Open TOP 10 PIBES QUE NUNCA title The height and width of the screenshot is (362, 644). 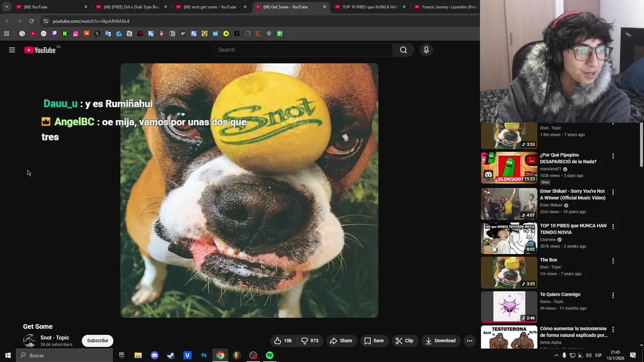[x=573, y=229]
